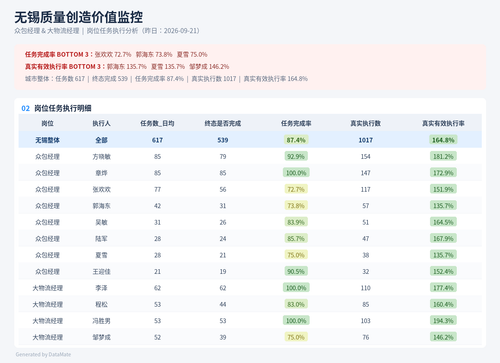500x363 pixels.
Task: Click the 90.5% completion rate badge
Action: pos(296,271)
